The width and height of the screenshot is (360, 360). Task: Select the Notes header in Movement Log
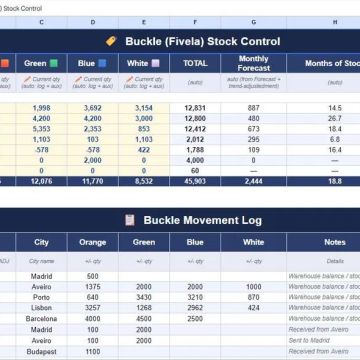[x=323, y=242]
